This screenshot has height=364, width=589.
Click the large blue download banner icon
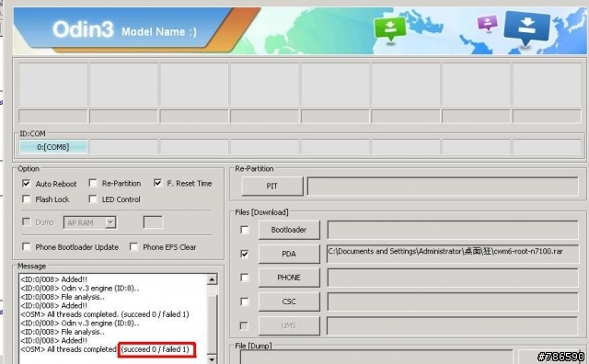coord(526,28)
